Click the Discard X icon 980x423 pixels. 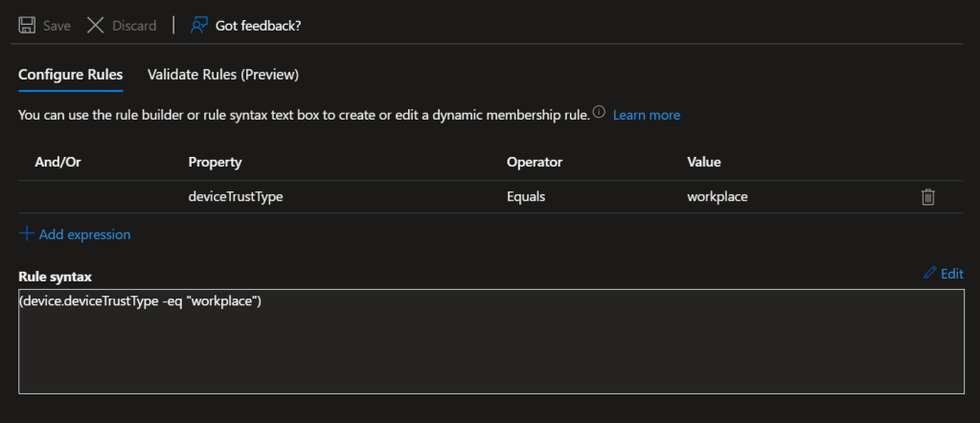[x=96, y=25]
